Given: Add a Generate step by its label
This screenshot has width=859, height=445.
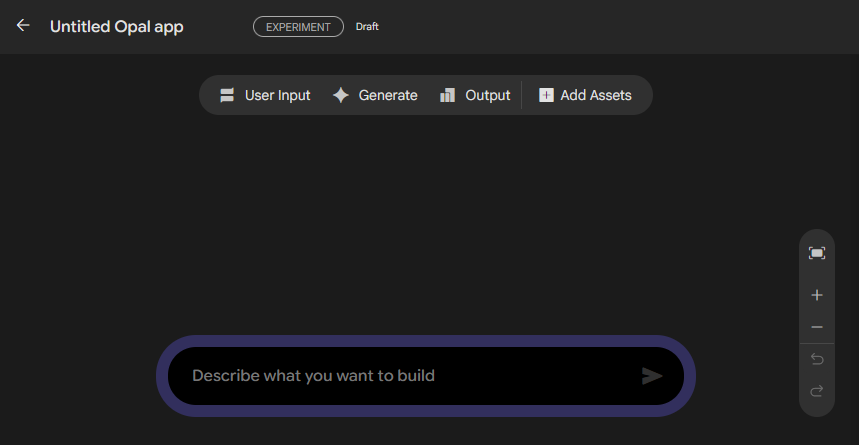Looking at the screenshot, I should (388, 95).
